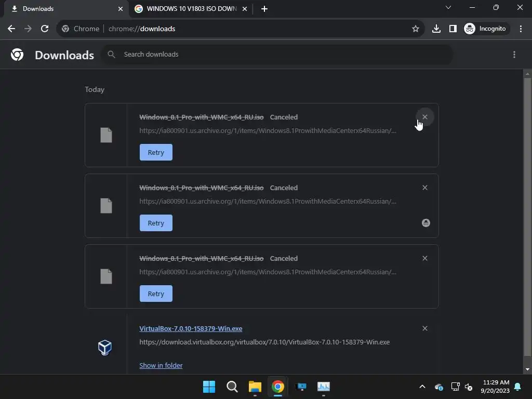This screenshot has height=399, width=532.
Task: Open a new tab with plus button
Action: (264, 9)
